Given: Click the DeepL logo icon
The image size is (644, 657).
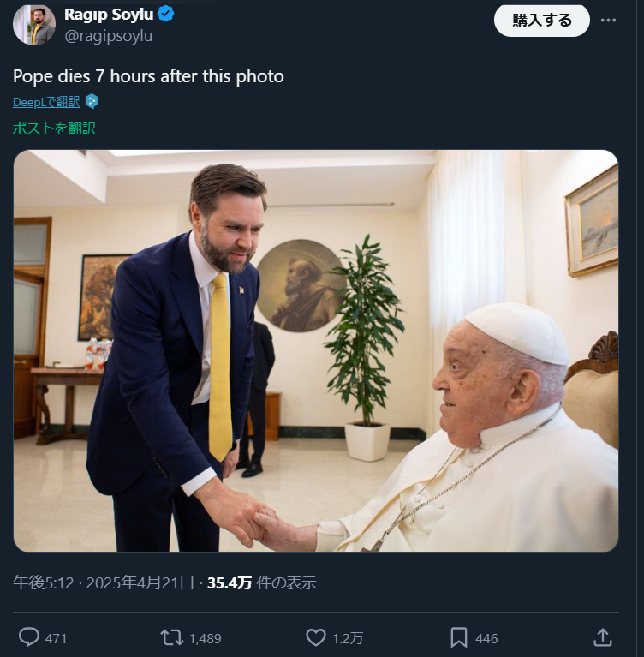Looking at the screenshot, I should tap(92, 102).
